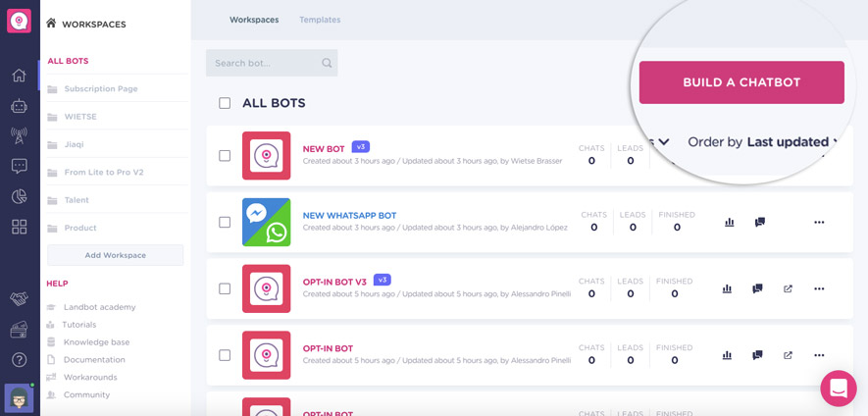The image size is (868, 416).
Task: Click the New WhatsApp Bot thumbnail
Action: pyautogui.click(x=266, y=222)
